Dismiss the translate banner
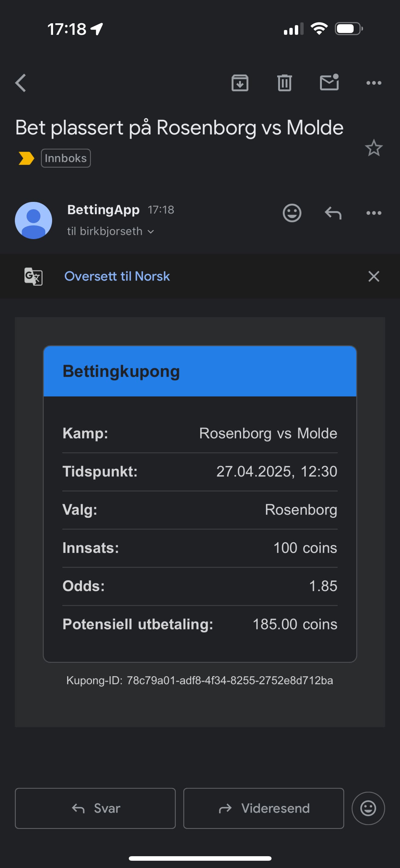 374,276
